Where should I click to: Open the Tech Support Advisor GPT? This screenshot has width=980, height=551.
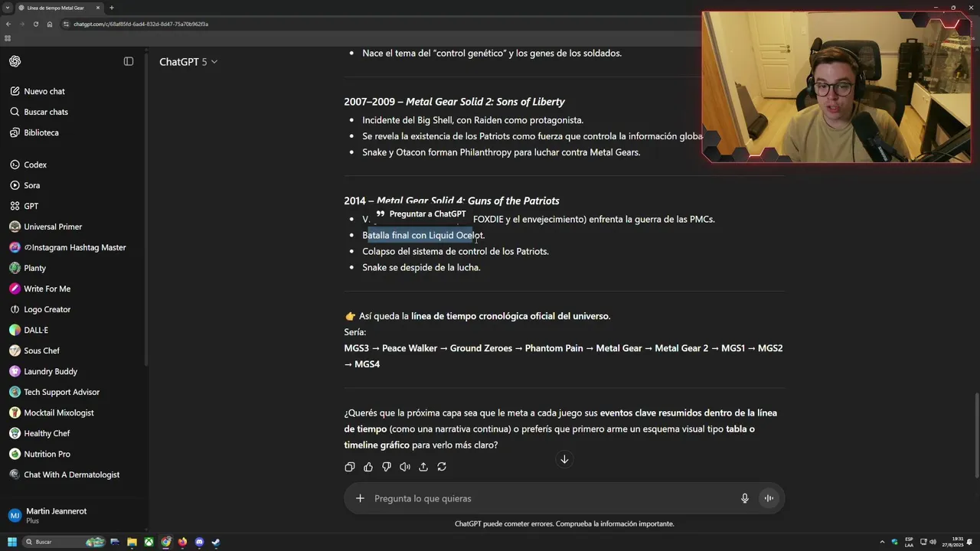(61, 392)
